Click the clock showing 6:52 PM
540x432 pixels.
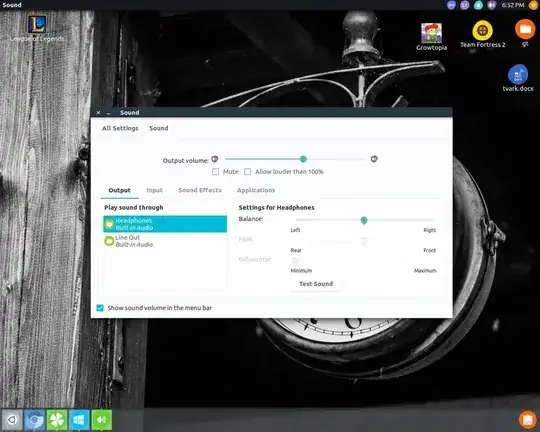513,5
